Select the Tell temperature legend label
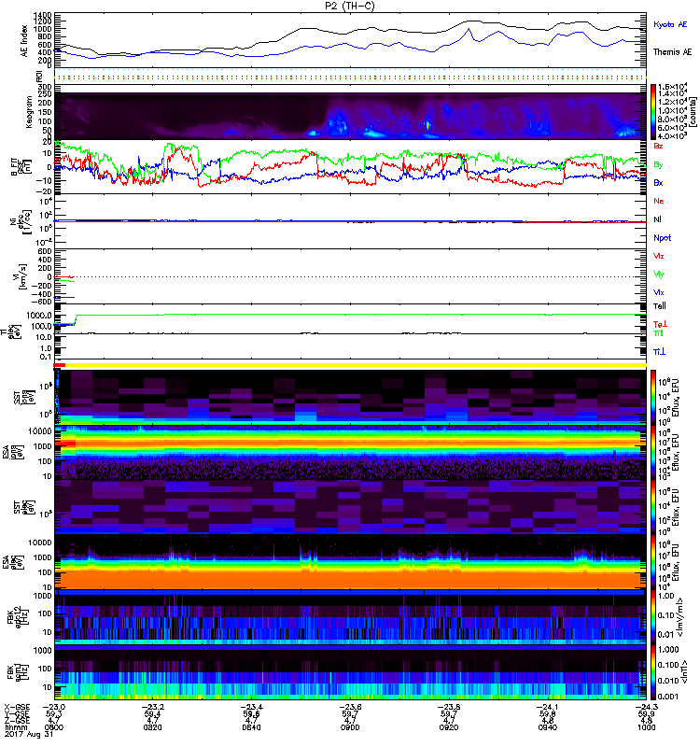Image resolution: width=700 pixels, height=747 pixels. 660,306
